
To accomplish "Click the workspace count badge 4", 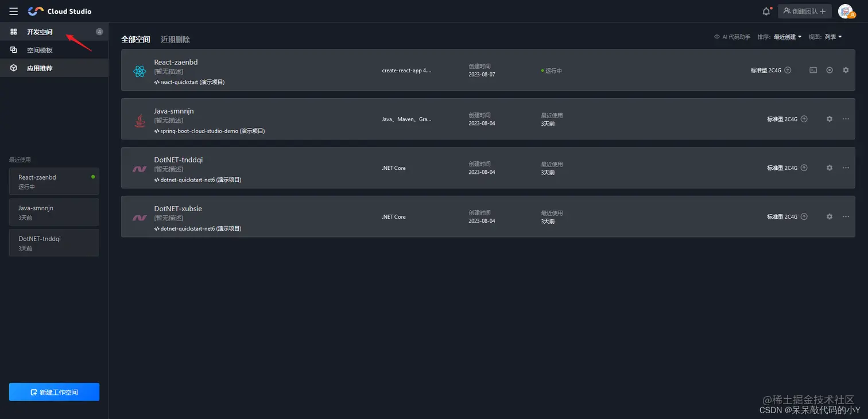I will click(x=99, y=32).
